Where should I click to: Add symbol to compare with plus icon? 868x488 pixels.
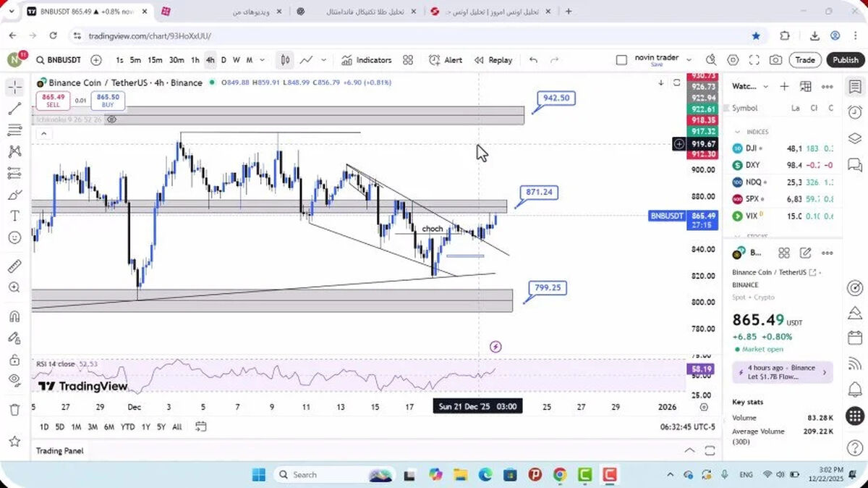96,60
